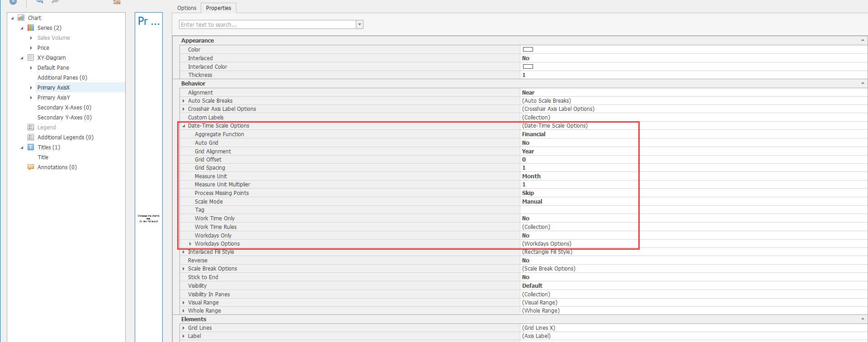Click the Series (2) bar icon

coord(31,28)
